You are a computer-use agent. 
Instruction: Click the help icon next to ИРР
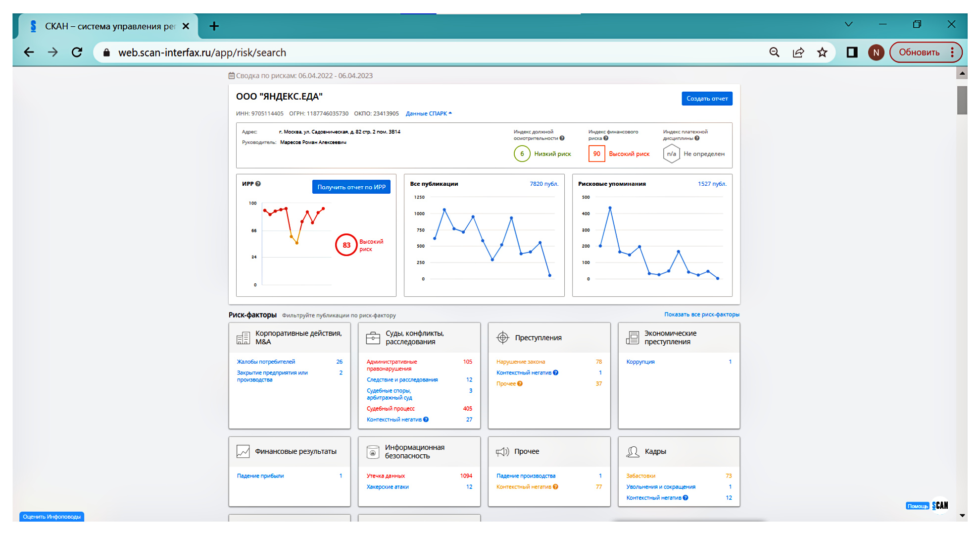(258, 184)
